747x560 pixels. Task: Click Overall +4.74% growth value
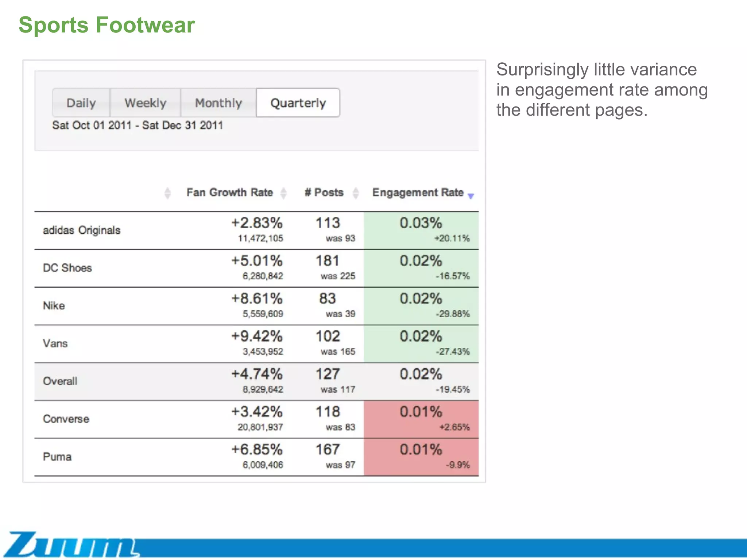pyautogui.click(x=257, y=374)
